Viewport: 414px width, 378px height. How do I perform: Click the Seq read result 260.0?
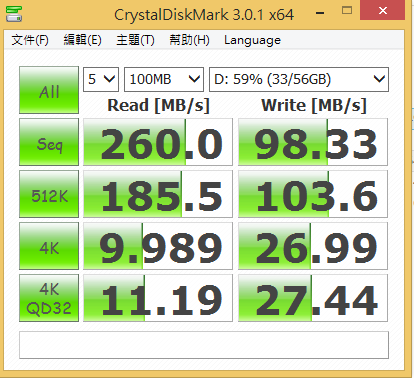coord(158,142)
